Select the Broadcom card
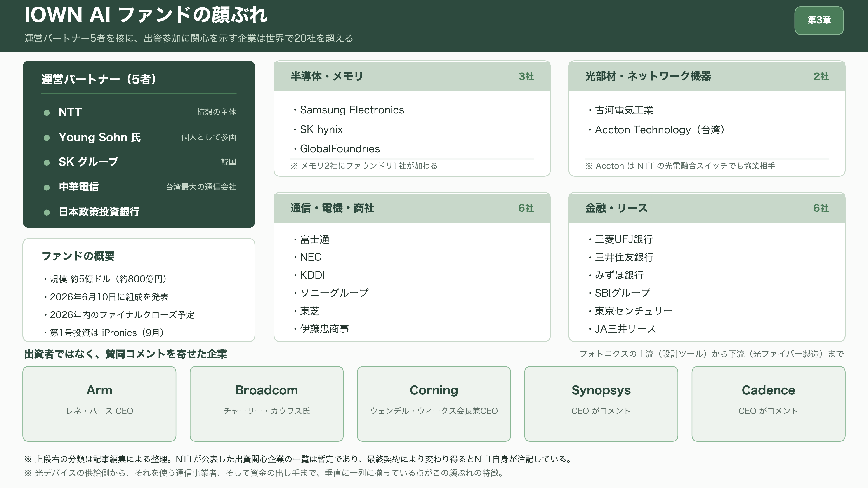 click(267, 404)
